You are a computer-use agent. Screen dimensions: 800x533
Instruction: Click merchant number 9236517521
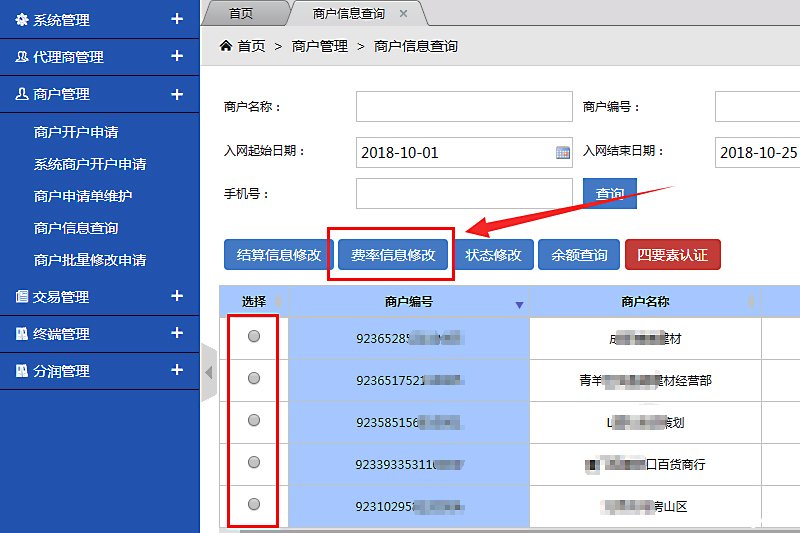(410, 380)
